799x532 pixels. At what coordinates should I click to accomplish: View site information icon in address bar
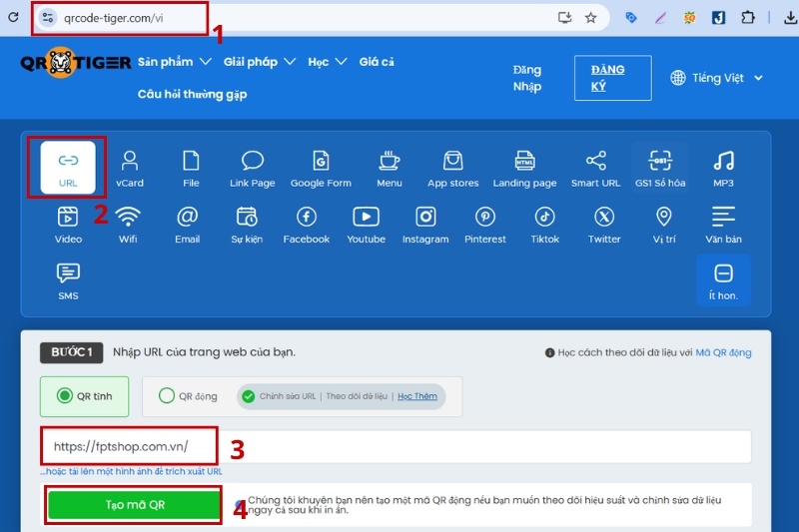[x=47, y=18]
